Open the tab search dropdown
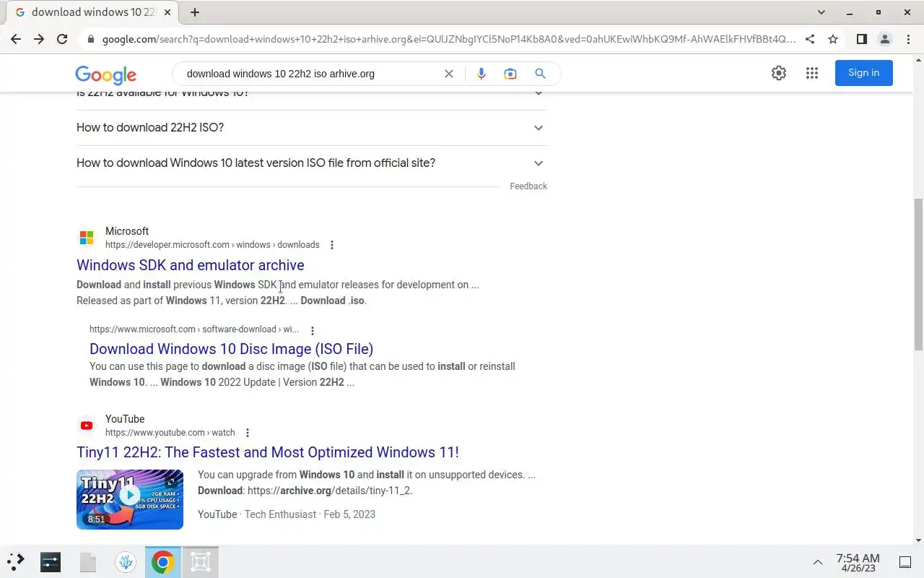The width and height of the screenshot is (924, 578). coord(821,12)
